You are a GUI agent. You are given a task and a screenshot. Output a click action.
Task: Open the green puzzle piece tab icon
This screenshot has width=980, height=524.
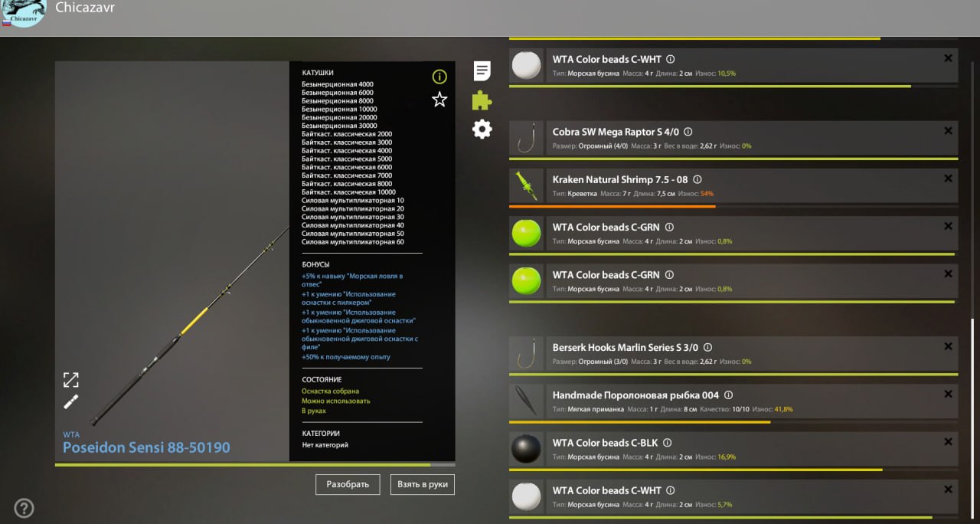click(482, 100)
